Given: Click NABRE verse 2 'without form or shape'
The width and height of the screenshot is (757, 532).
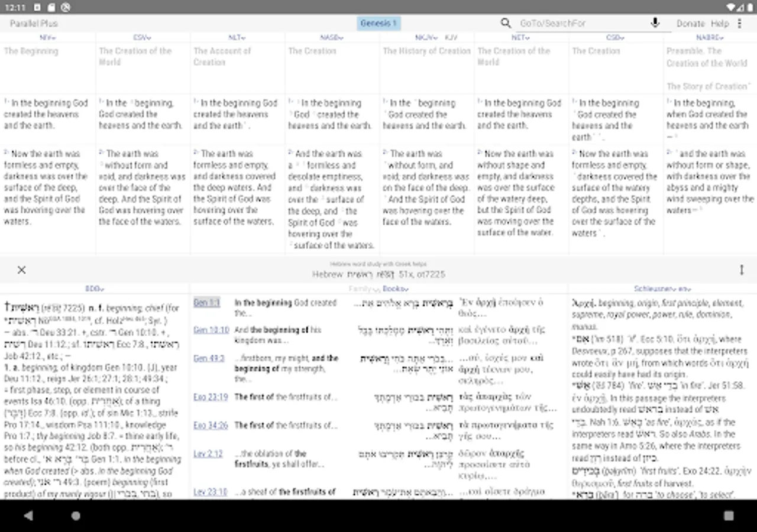Looking at the screenshot, I should click(708, 166).
